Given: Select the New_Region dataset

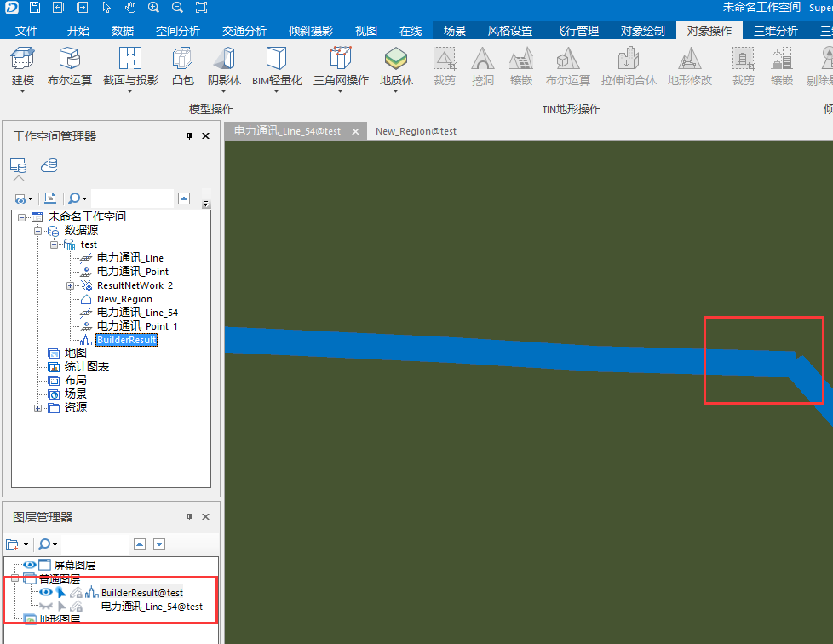Looking at the screenshot, I should pyautogui.click(x=124, y=299).
